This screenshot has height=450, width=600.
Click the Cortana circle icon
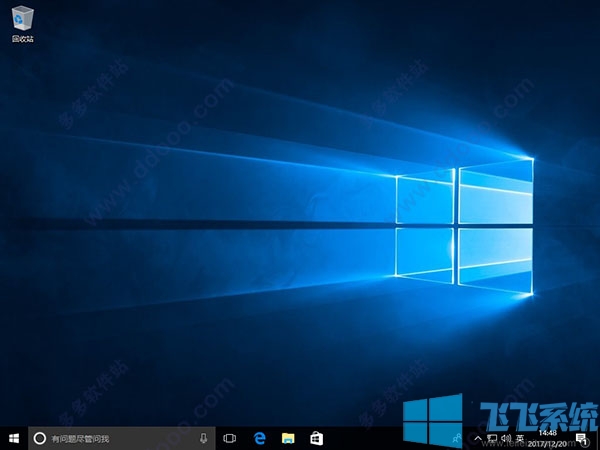pyautogui.click(x=40, y=438)
